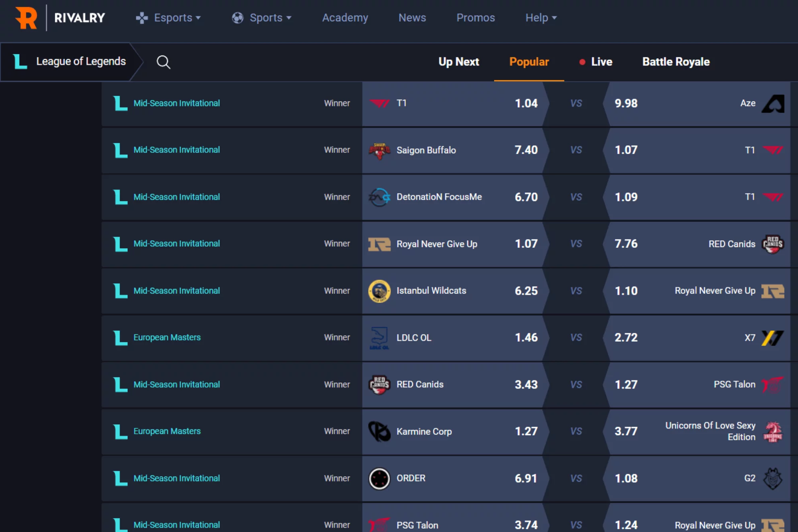Expand the Esports dropdown menu
798x532 pixels.
pos(168,18)
